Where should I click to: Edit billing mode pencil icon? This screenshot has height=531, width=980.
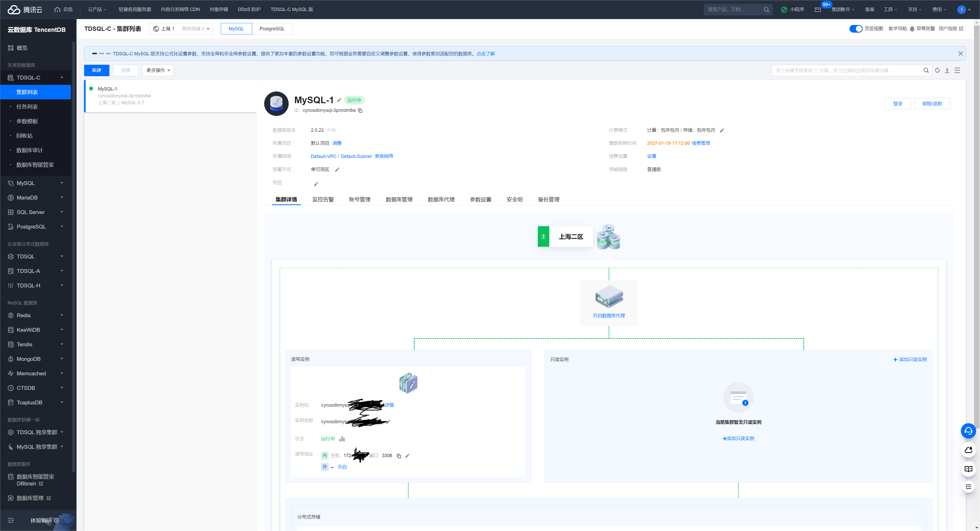coord(722,130)
